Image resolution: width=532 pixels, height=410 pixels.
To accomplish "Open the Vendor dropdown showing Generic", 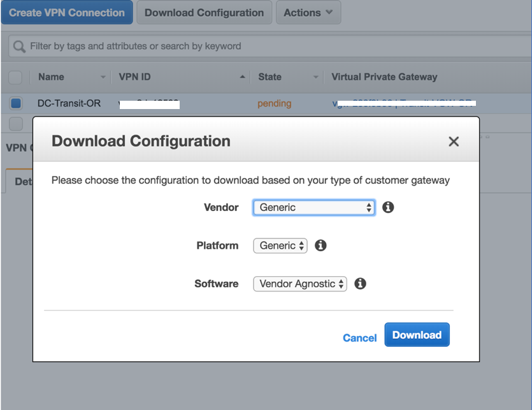I will 313,207.
